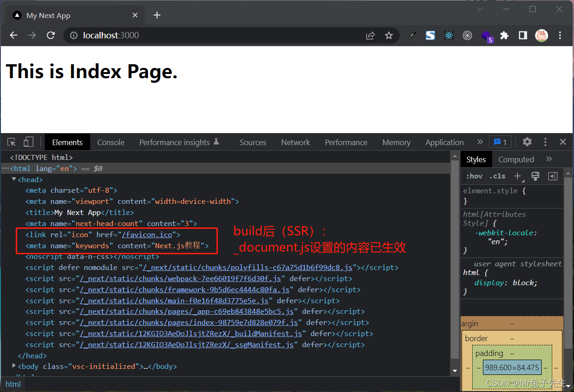The width and height of the screenshot is (574, 392).
Task: Open the profile avatar menu
Action: tap(542, 36)
